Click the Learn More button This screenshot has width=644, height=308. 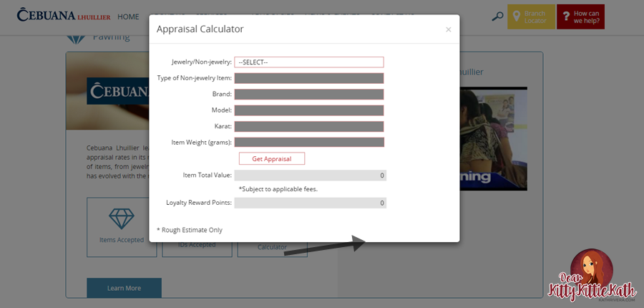point(124,288)
